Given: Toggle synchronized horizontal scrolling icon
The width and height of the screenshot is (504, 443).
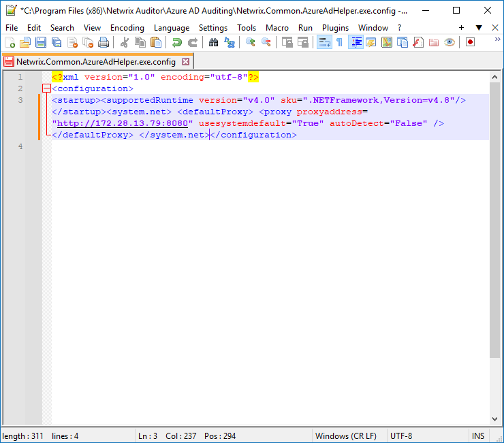Looking at the screenshot, I should click(302, 42).
